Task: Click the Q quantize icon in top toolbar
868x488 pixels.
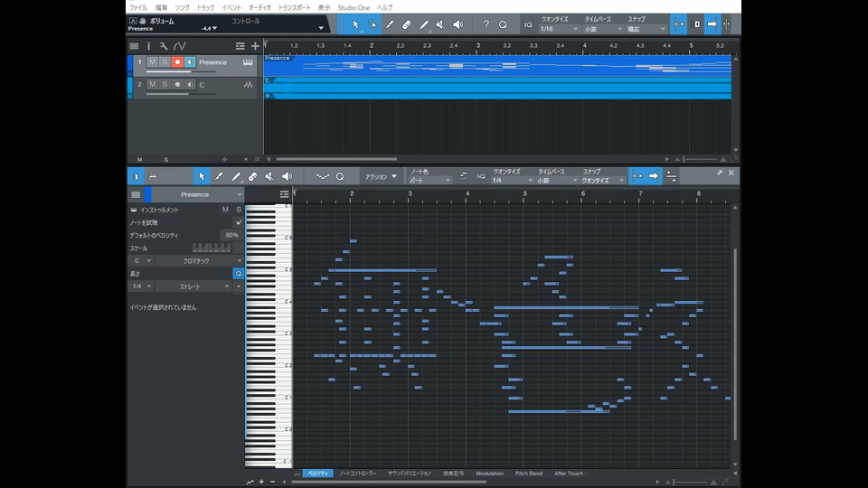Action: pos(503,24)
